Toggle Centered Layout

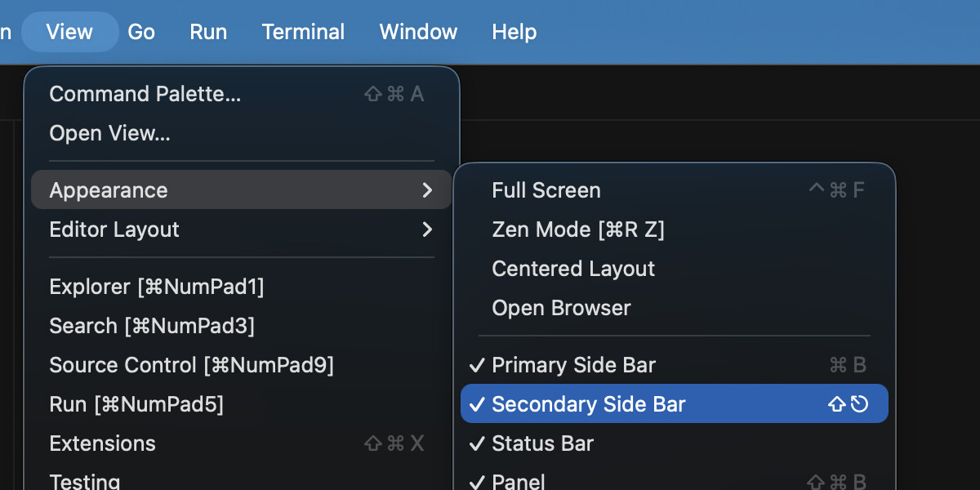click(x=573, y=269)
